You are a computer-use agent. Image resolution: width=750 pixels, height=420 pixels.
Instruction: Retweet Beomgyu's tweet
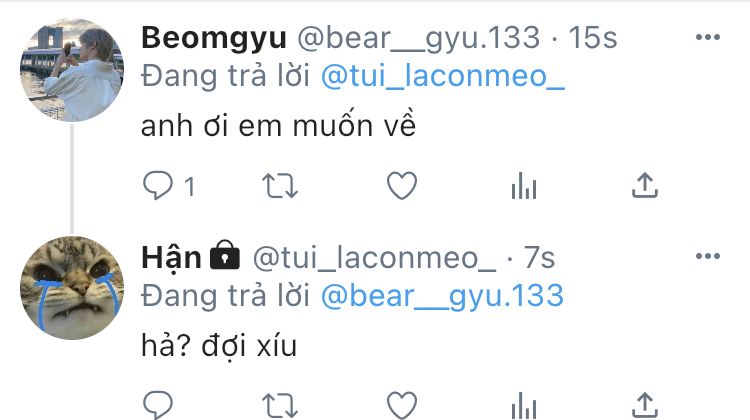coord(280,186)
